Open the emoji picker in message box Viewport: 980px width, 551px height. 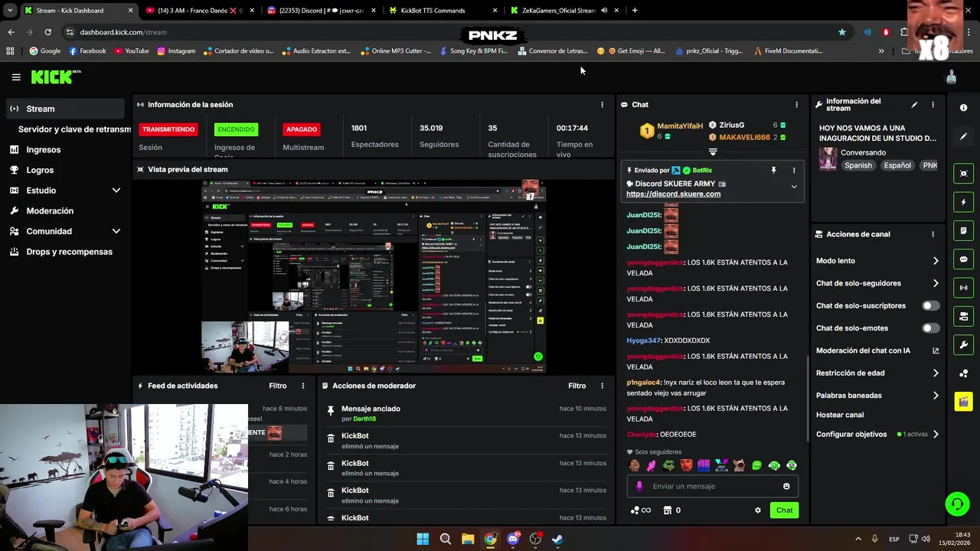tap(786, 486)
